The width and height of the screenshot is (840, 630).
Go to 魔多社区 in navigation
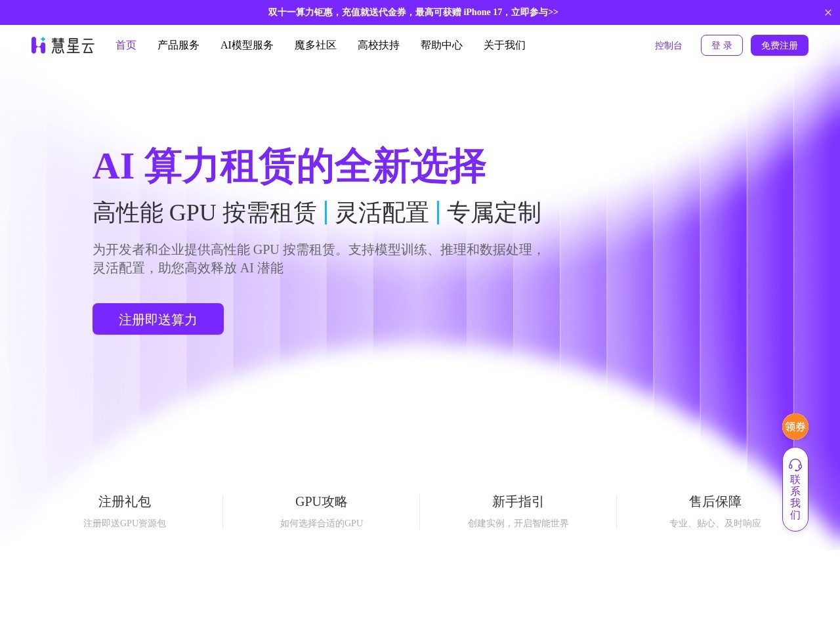(315, 45)
